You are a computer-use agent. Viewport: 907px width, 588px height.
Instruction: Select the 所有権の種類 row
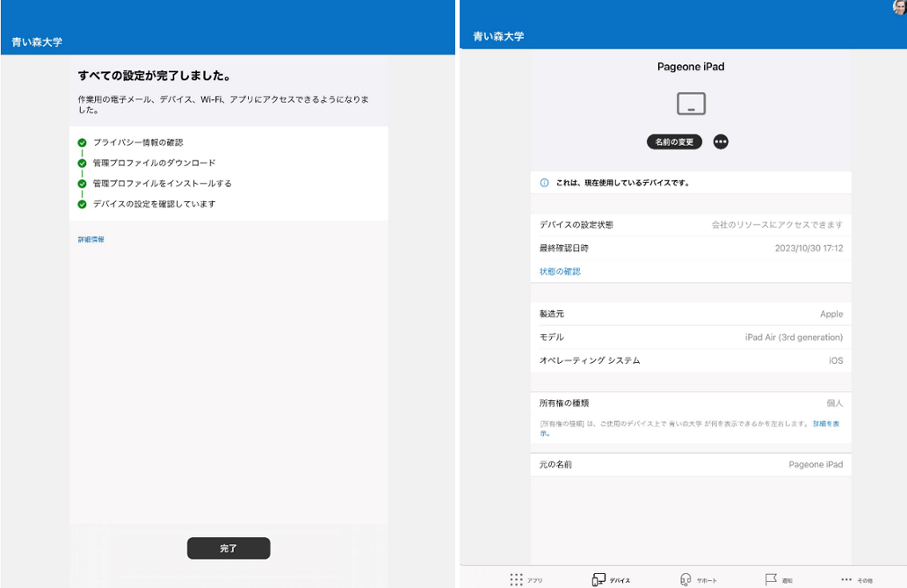click(x=691, y=403)
